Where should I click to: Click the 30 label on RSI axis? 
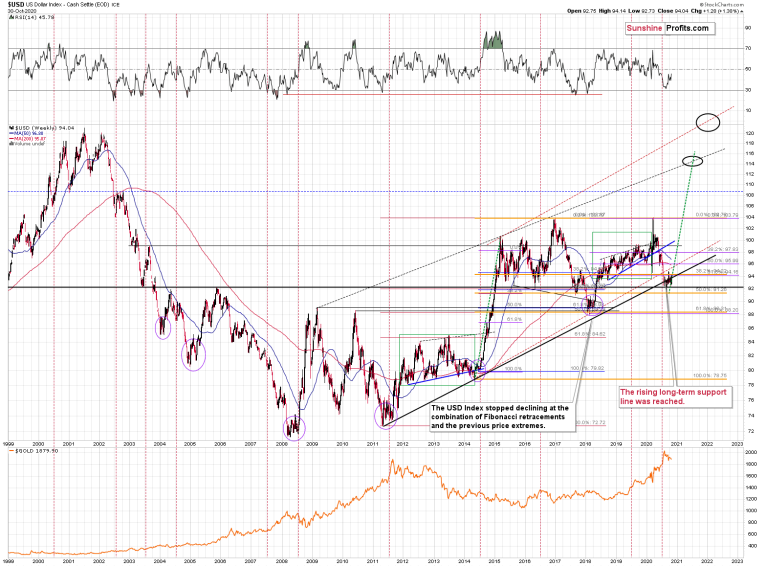click(x=748, y=90)
